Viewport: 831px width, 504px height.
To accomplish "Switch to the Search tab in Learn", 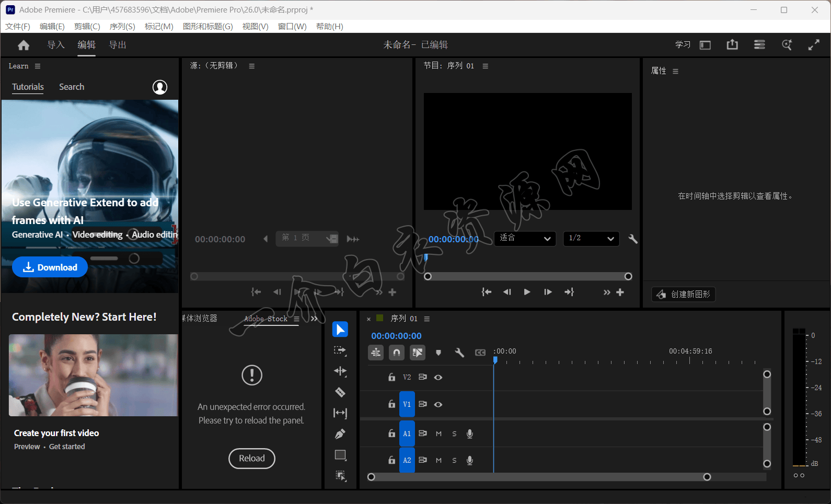I will tap(72, 87).
